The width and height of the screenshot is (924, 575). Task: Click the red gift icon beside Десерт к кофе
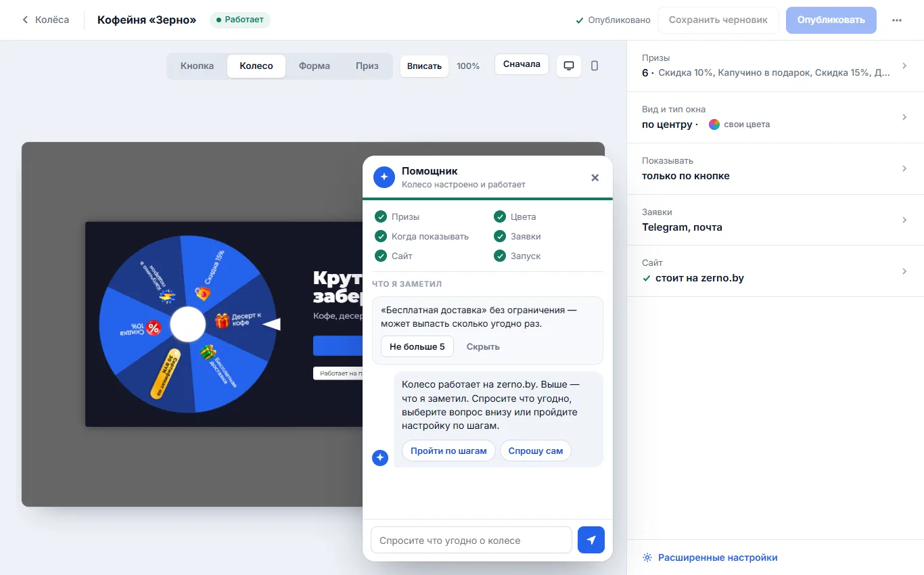223,321
